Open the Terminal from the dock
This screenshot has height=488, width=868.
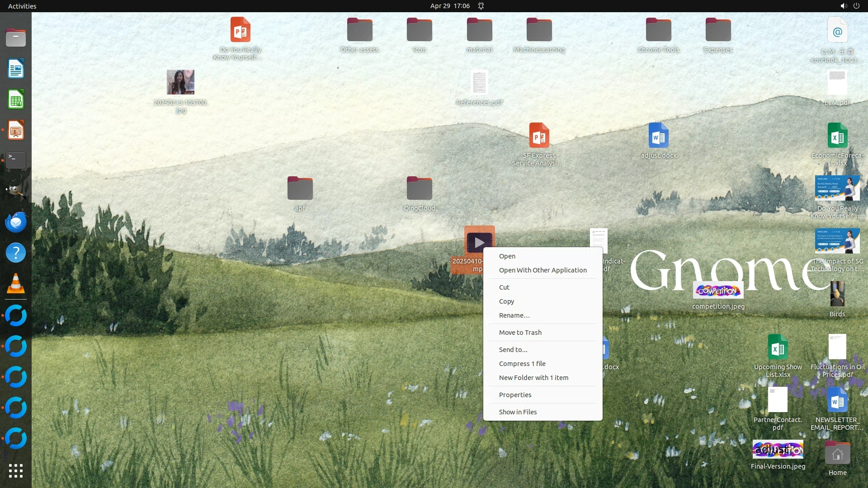(16, 160)
